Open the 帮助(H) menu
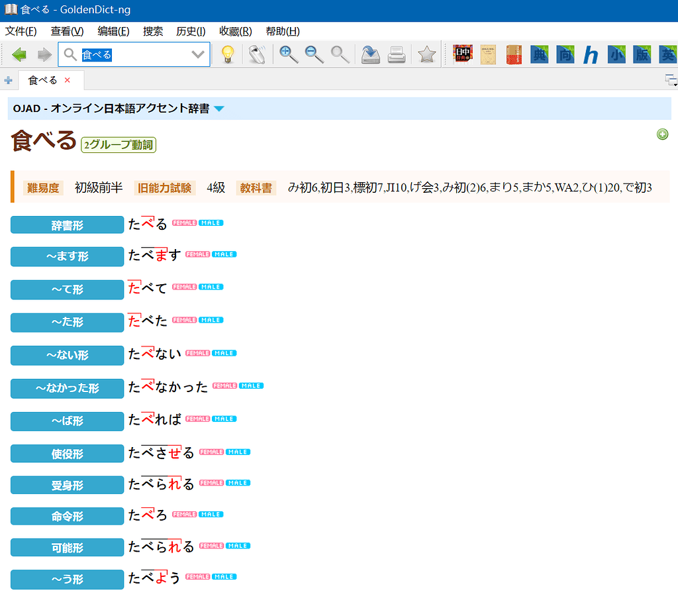This screenshot has height=616, width=678. pyautogui.click(x=282, y=32)
